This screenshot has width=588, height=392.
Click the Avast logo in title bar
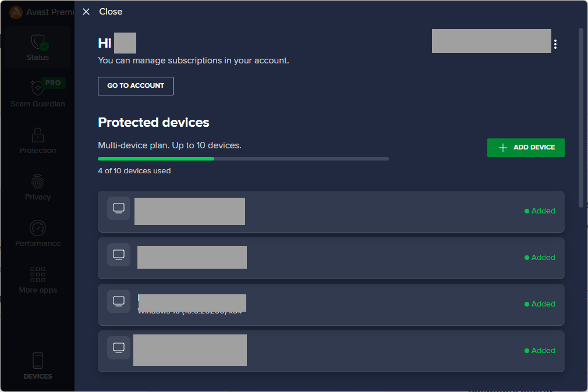click(x=16, y=12)
